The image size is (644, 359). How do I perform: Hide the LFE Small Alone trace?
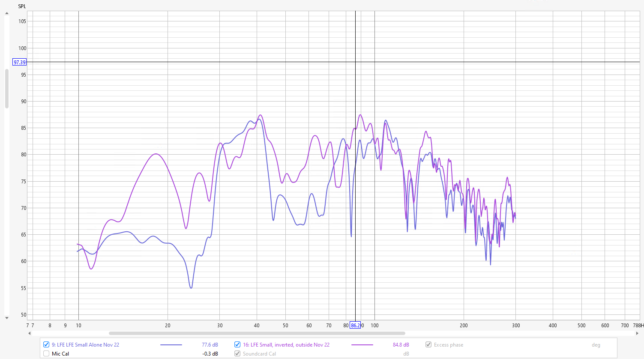coord(46,344)
